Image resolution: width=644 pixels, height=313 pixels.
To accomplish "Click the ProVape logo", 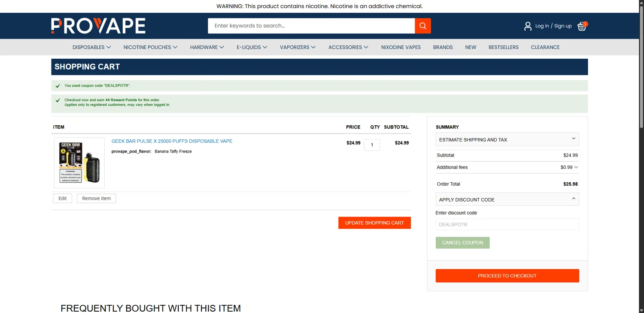I will pyautogui.click(x=98, y=26).
